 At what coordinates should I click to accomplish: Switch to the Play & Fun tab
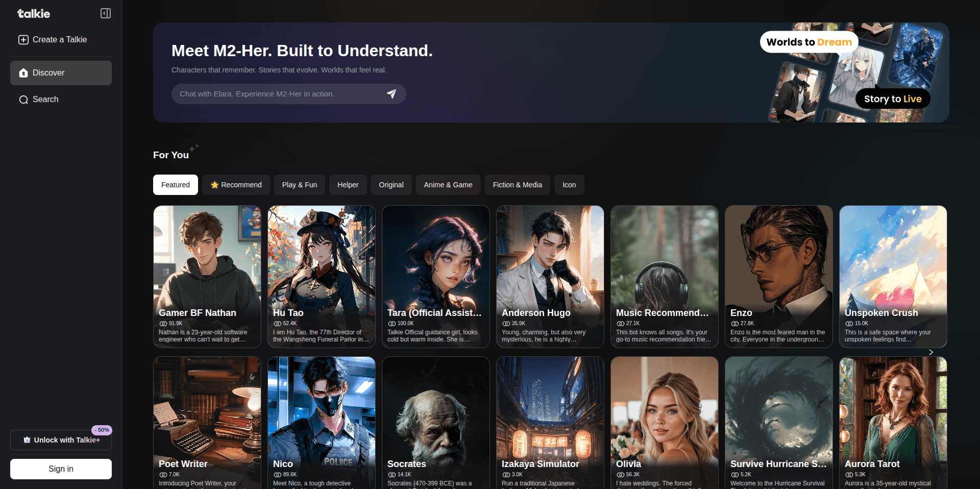click(x=299, y=185)
